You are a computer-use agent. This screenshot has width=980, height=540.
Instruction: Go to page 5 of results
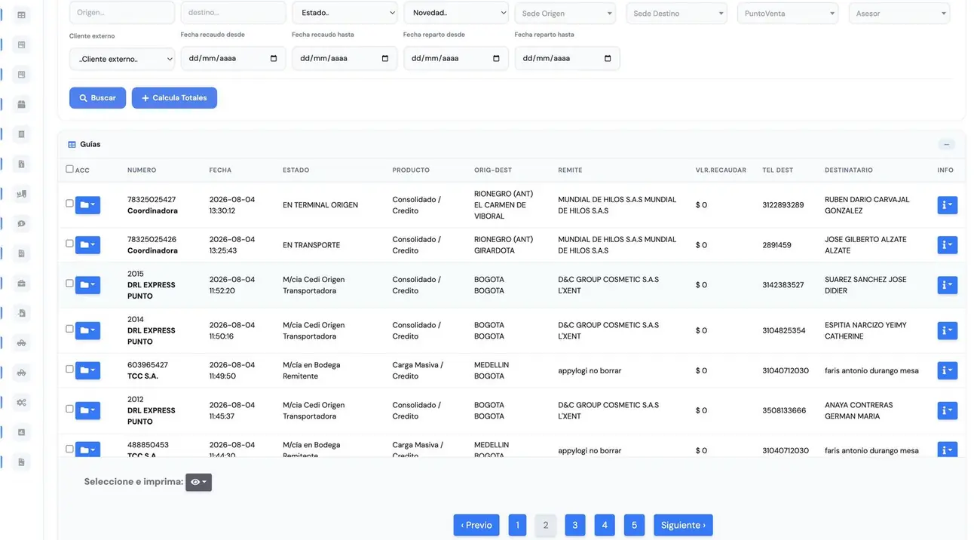coord(634,525)
